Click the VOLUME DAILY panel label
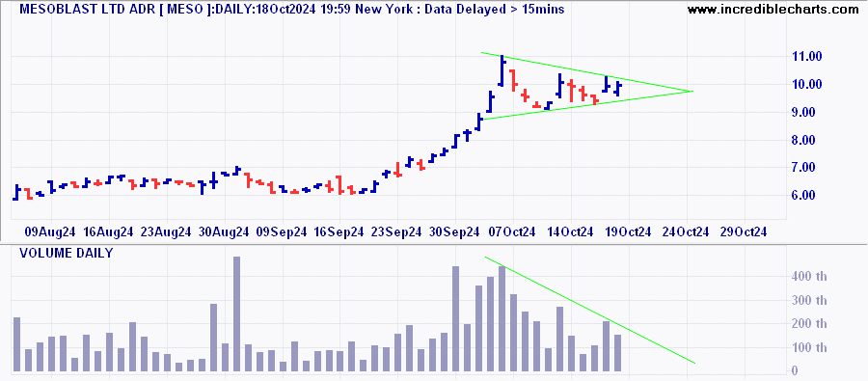This screenshot has height=381, width=868. [67, 254]
